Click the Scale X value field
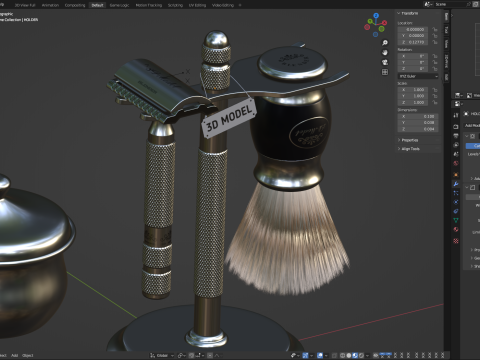Screen dimensions: 480x360 (413, 90)
